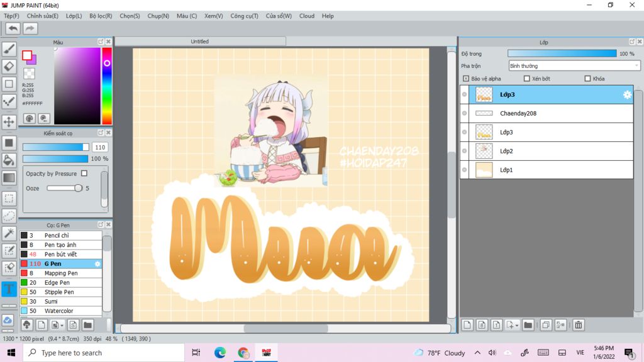Undo the last action
This screenshot has width=644, height=362.
[x=13, y=28]
